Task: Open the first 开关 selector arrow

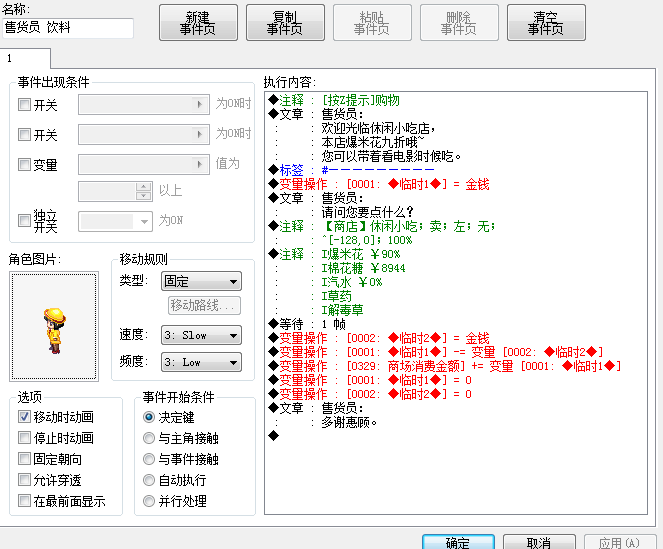Action: (x=200, y=104)
